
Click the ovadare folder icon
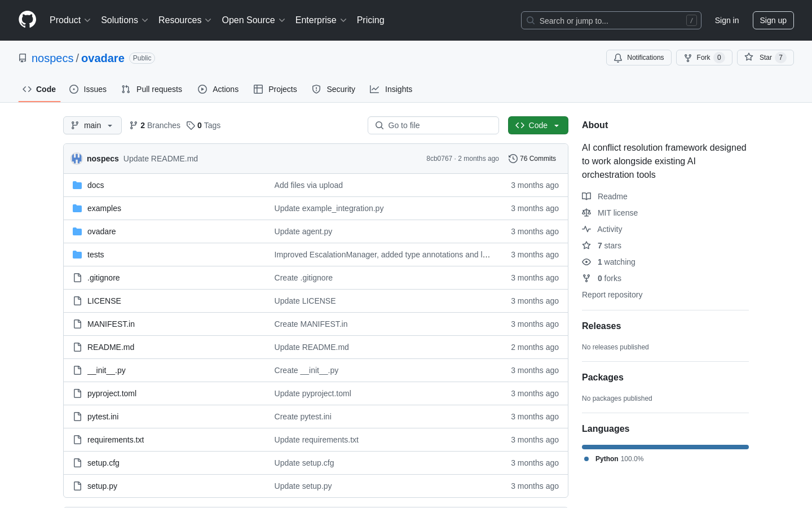click(77, 231)
